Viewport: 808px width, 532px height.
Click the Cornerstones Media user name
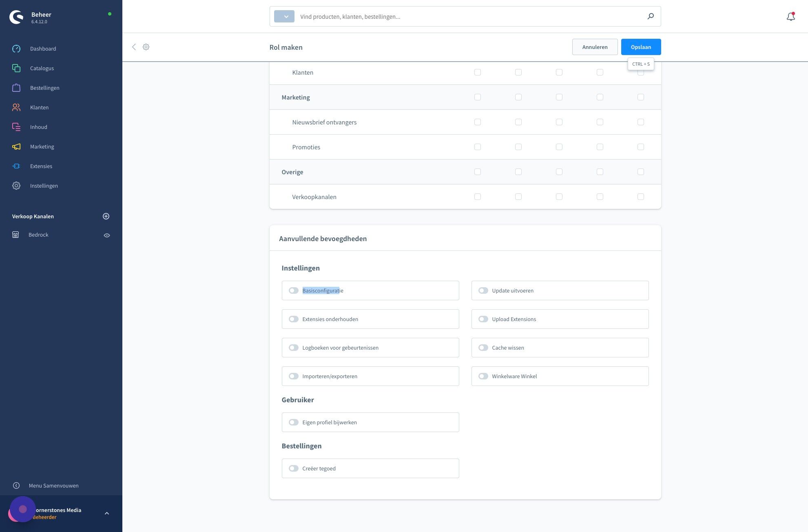(x=58, y=510)
